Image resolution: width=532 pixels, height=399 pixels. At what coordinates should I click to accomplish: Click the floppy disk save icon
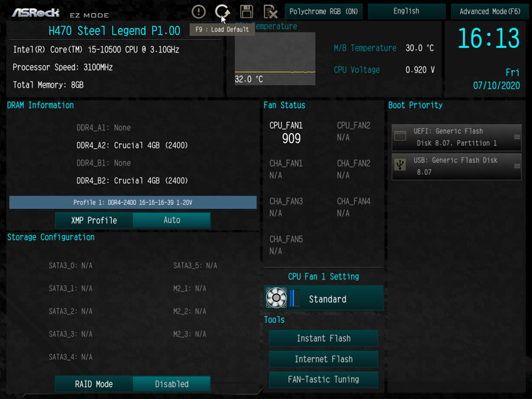click(246, 11)
